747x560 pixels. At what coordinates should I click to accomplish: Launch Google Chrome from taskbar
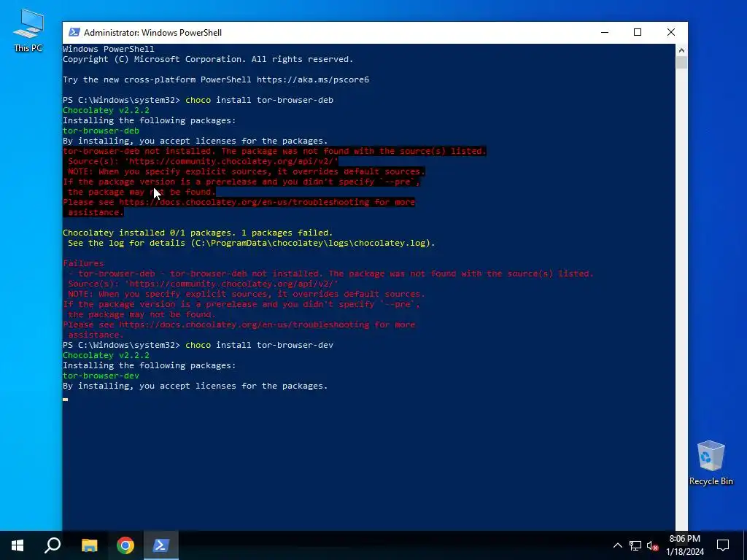(125, 545)
